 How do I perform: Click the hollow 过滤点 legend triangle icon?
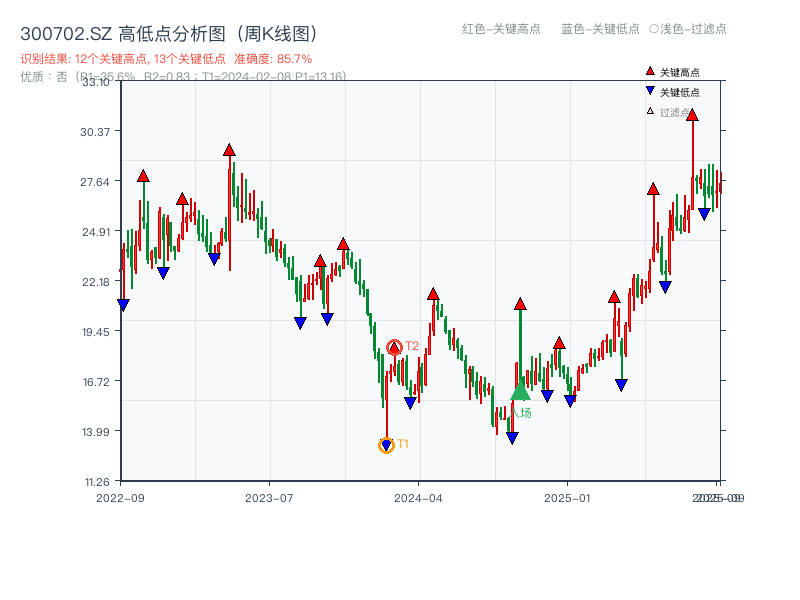tap(650, 112)
